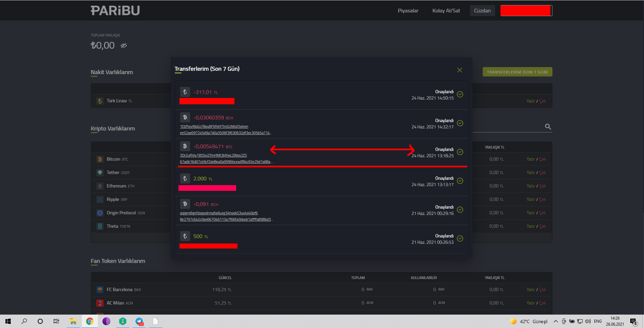The width and height of the screenshot is (644, 328).
Task: Click the Paribu logo
Action: point(115,11)
